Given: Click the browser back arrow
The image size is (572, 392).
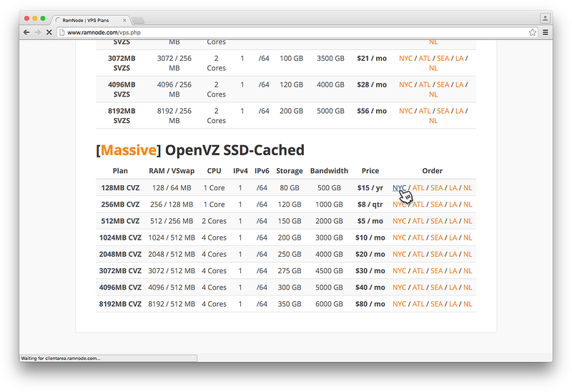Looking at the screenshot, I should point(26,32).
